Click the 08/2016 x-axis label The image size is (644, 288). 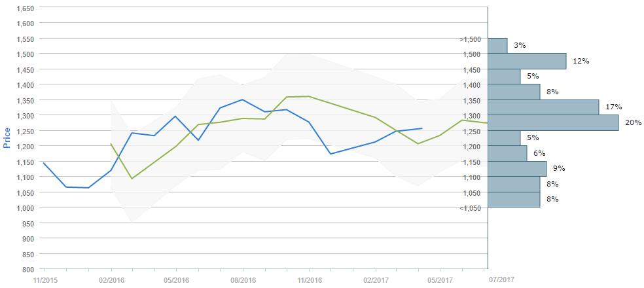[x=243, y=279]
